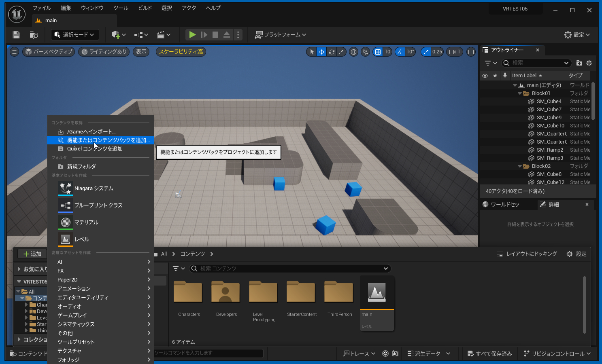The image size is (602, 364).
Task: Open Outliner settings gear icon
Action: point(589,63)
